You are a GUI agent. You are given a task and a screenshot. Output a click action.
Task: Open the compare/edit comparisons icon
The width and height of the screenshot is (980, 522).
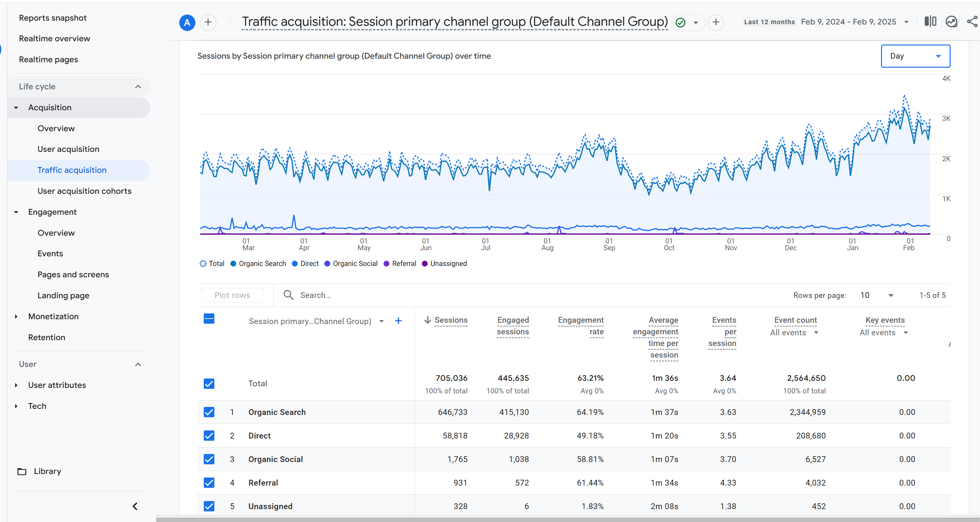point(931,22)
